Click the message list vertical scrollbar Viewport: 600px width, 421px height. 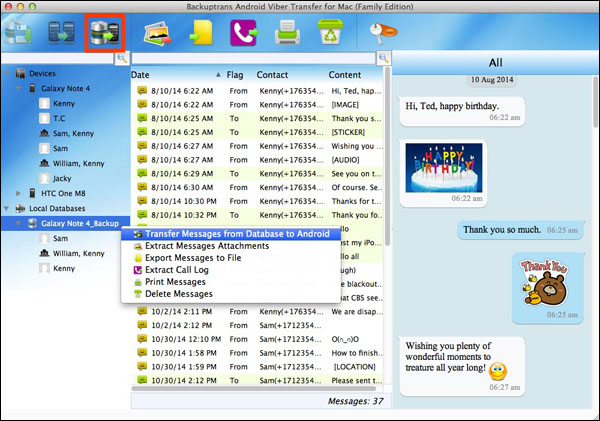(x=387, y=157)
